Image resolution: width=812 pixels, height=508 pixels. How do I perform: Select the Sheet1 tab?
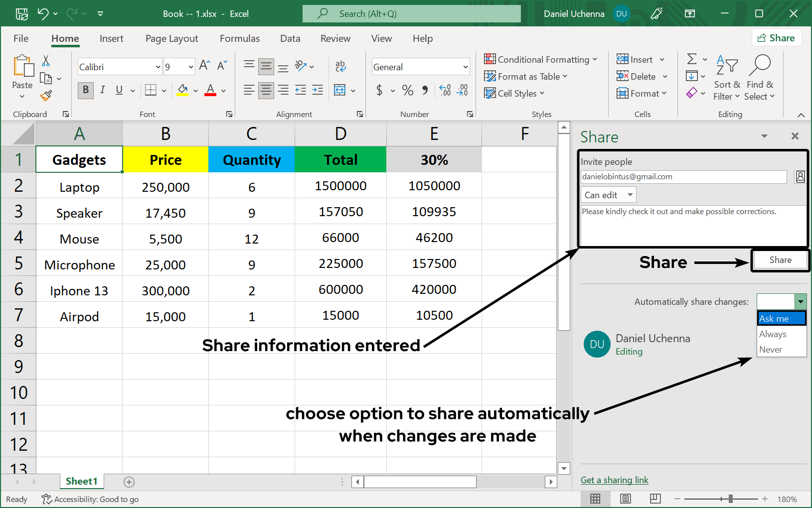81,481
